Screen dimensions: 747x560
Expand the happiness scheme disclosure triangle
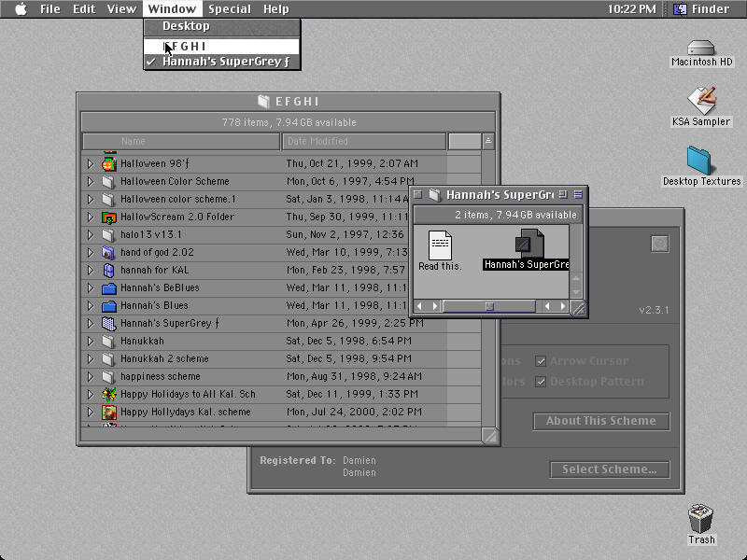91,377
